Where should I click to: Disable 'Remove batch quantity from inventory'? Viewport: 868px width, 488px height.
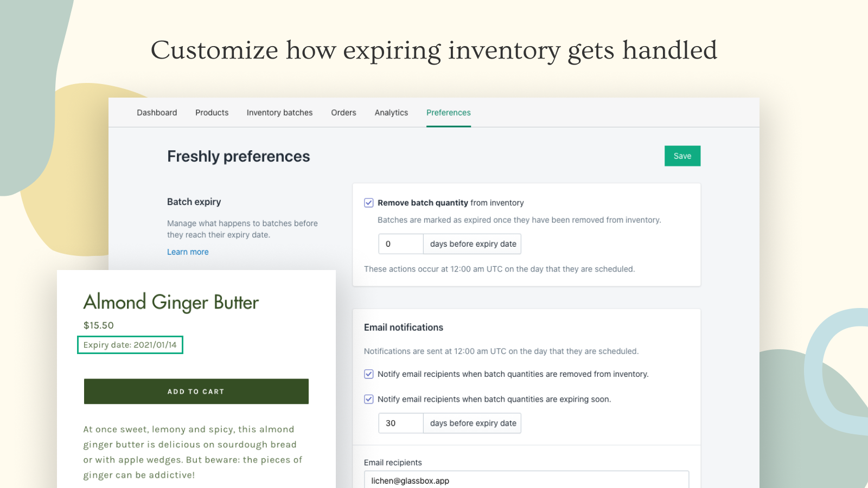[368, 202]
